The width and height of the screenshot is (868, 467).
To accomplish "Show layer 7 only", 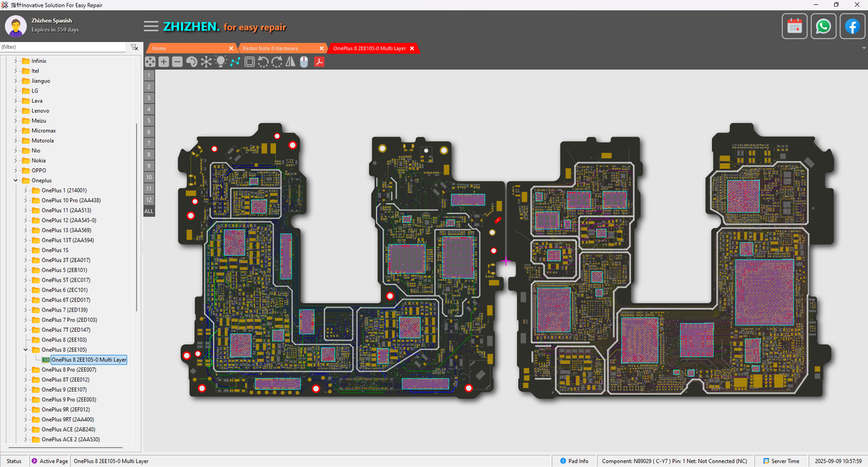I will pos(149,143).
